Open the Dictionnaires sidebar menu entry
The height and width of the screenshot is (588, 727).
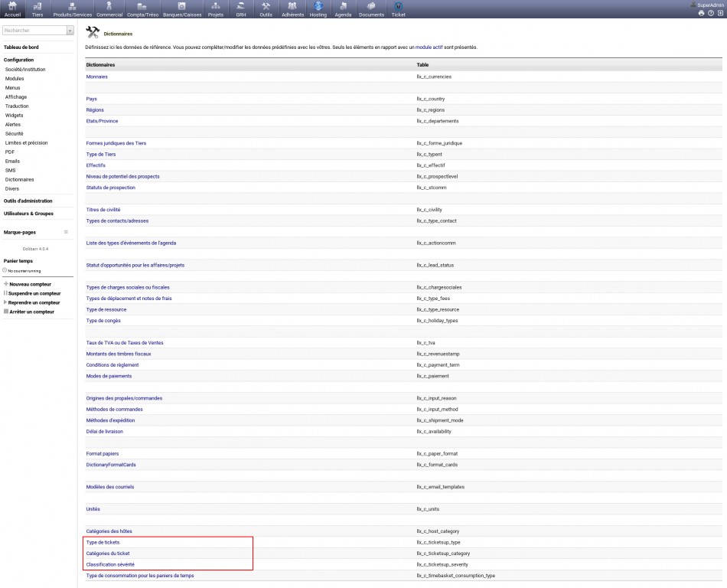click(19, 180)
